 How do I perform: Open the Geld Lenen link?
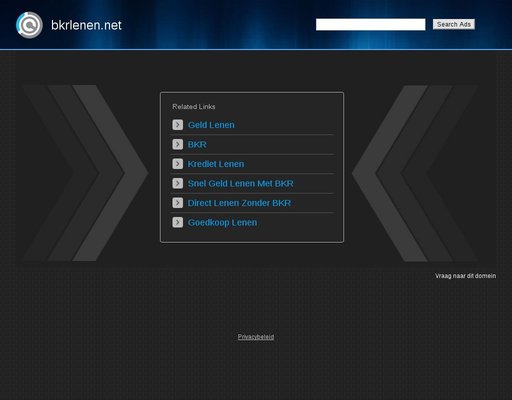211,125
